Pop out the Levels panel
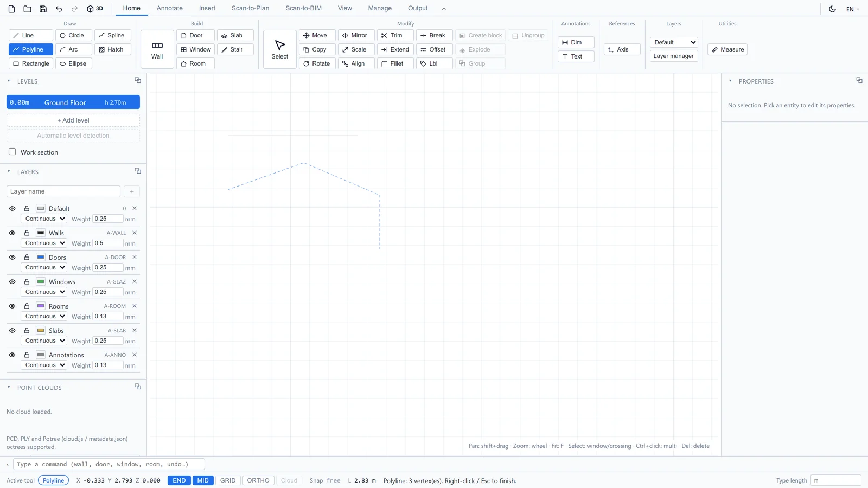Image resolution: width=868 pixels, height=488 pixels. pyautogui.click(x=138, y=80)
